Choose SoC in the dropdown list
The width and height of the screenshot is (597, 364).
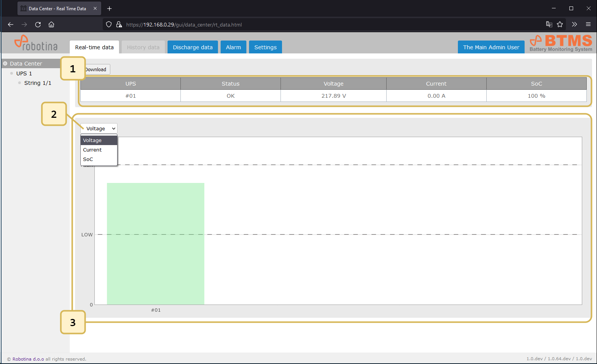(88, 159)
